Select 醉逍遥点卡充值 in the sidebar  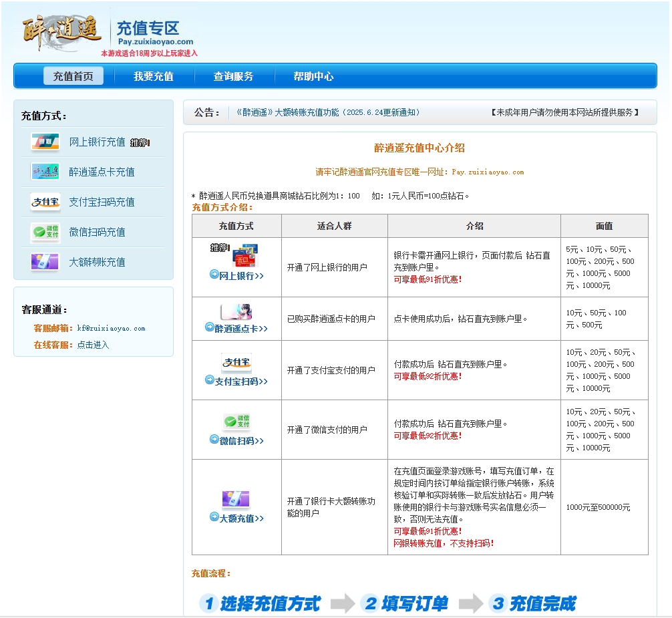click(x=102, y=172)
